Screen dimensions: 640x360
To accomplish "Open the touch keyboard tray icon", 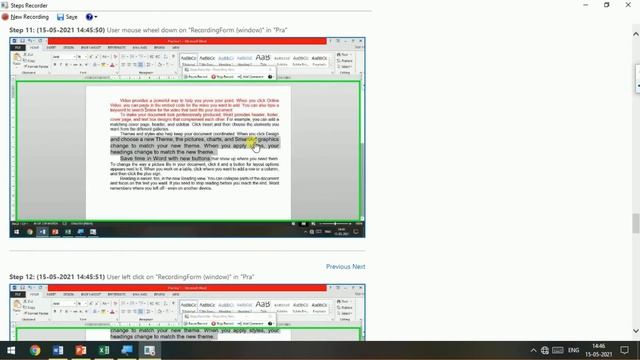I will coord(558,350).
